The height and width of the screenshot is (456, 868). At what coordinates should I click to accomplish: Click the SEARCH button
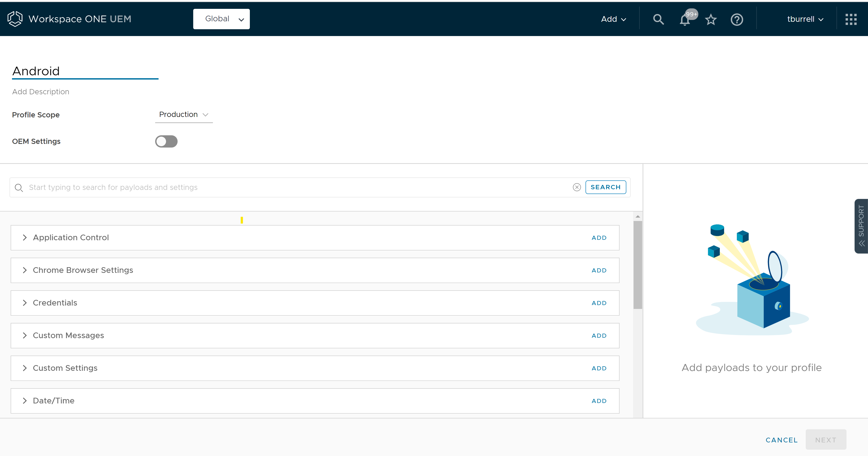pyautogui.click(x=605, y=187)
